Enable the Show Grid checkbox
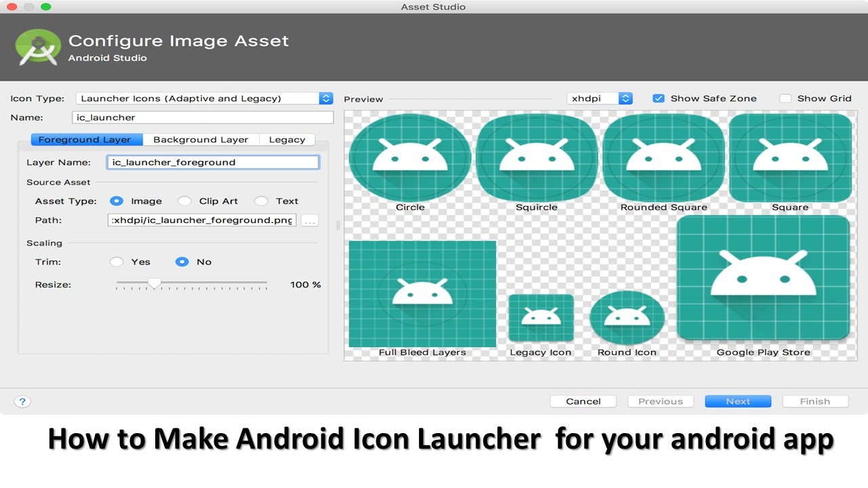 tap(785, 98)
